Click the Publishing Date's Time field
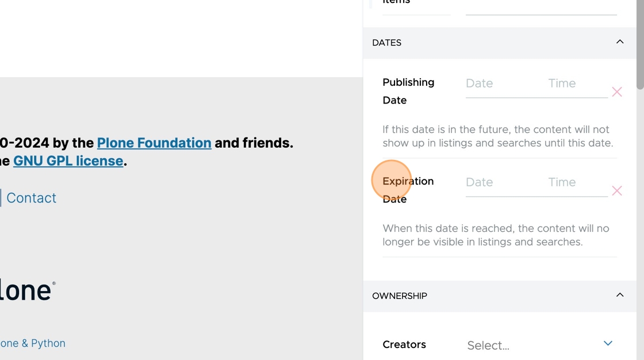 tap(577, 83)
